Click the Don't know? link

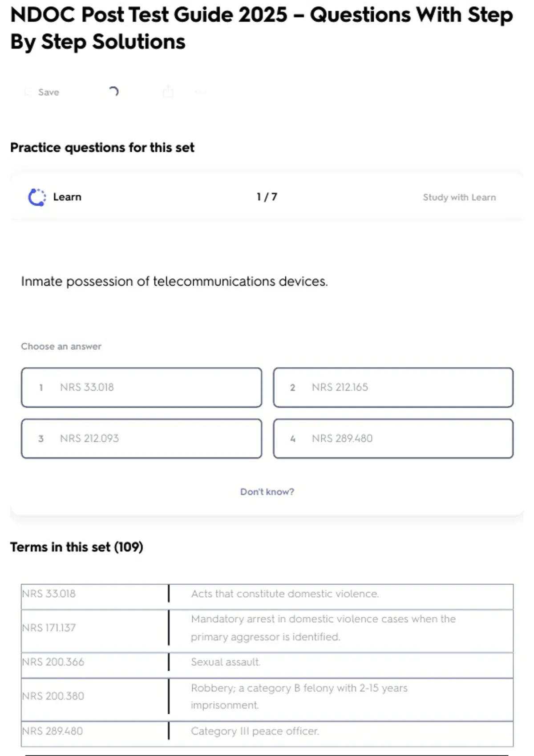coord(267,492)
